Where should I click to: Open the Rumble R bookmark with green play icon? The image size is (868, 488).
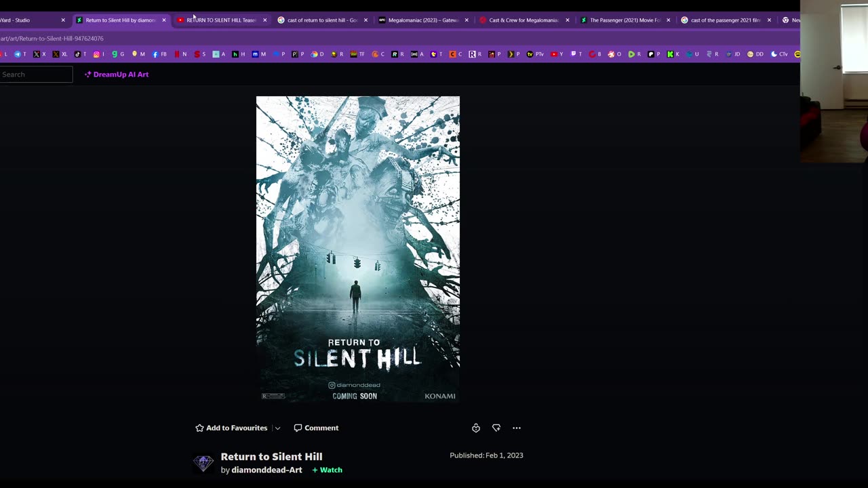pyautogui.click(x=635, y=54)
